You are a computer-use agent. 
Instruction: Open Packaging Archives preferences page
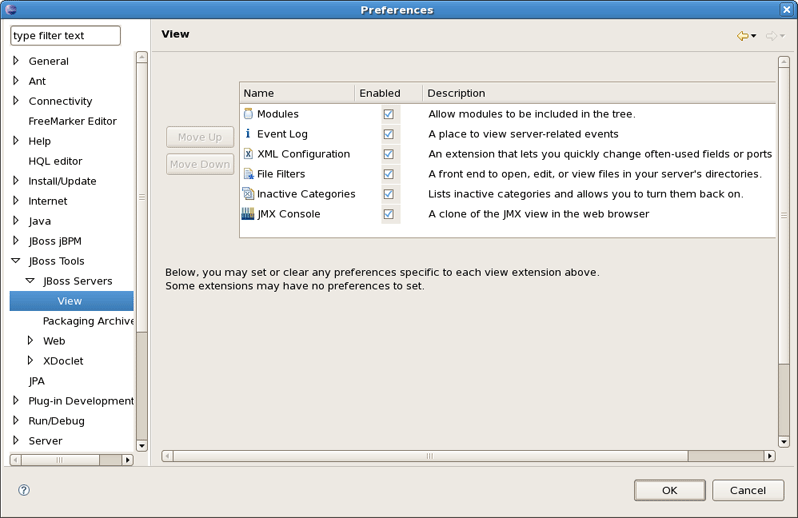coord(88,321)
